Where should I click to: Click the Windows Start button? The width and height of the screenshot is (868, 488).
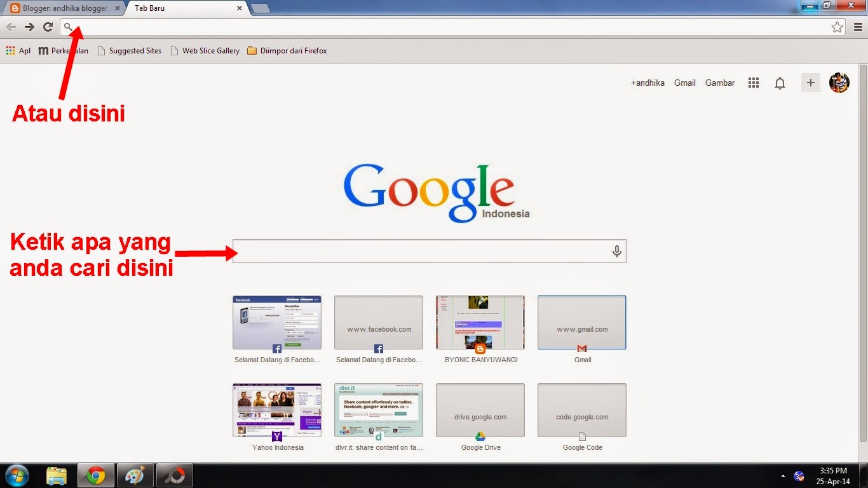[15, 475]
